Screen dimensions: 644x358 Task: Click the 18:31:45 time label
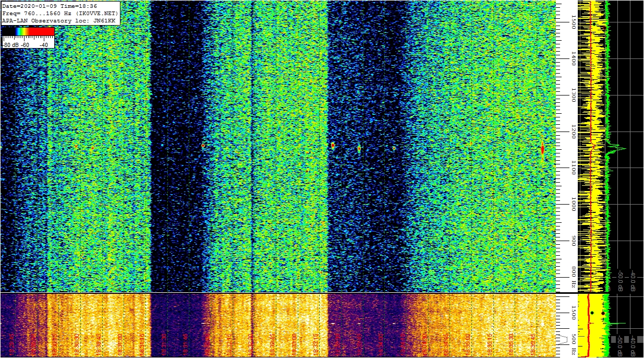185,344
